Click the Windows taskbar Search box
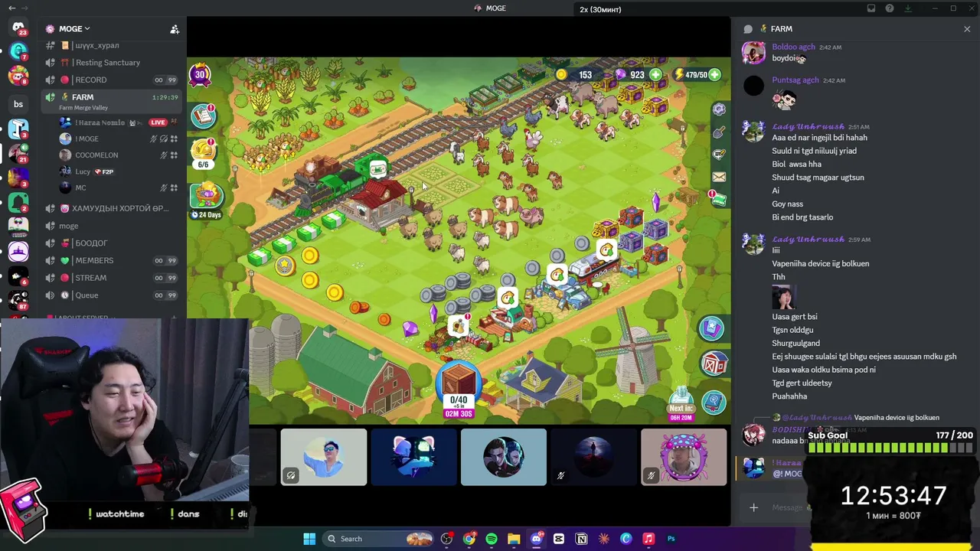980x551 pixels. click(x=379, y=539)
